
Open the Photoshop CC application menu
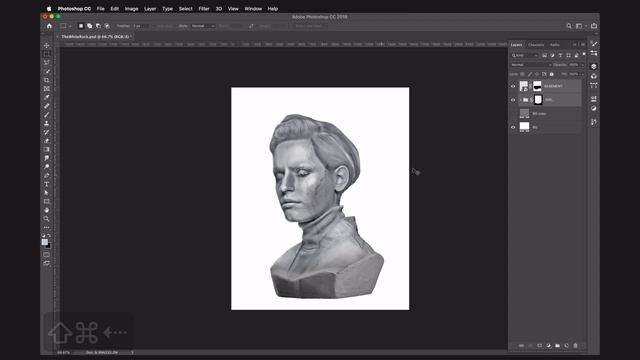tap(74, 9)
